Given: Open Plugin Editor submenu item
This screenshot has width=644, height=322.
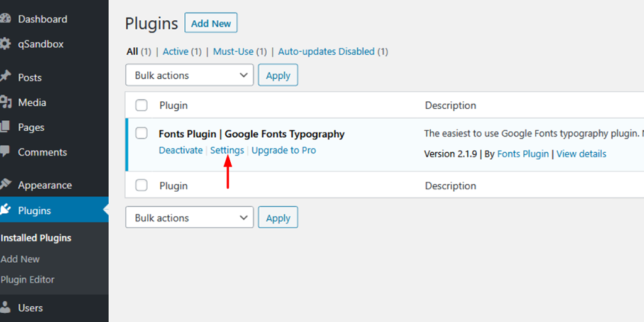Looking at the screenshot, I should [x=27, y=280].
